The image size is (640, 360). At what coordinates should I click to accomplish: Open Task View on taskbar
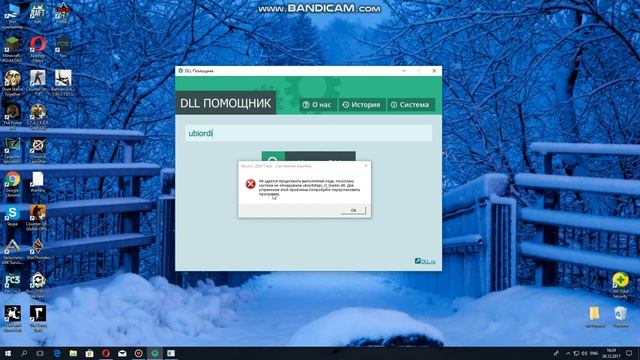click(x=40, y=353)
